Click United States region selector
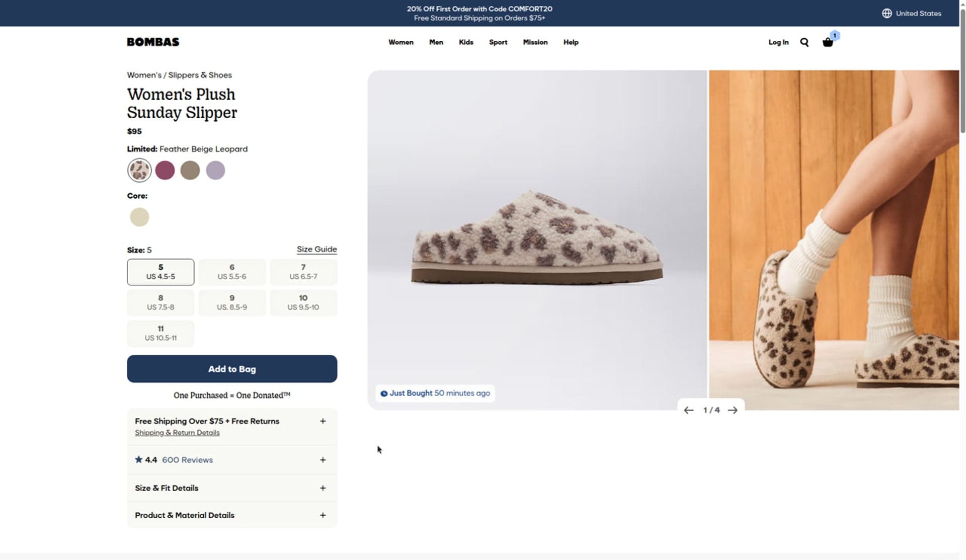 click(x=912, y=14)
